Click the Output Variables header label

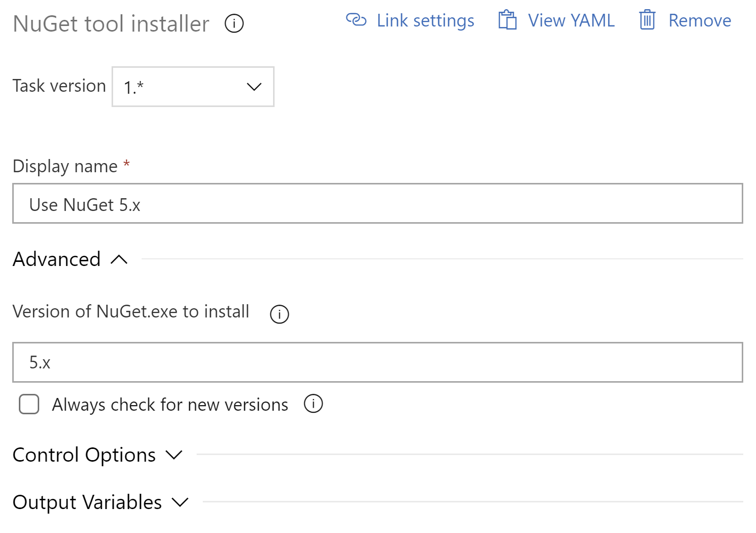[x=88, y=502]
